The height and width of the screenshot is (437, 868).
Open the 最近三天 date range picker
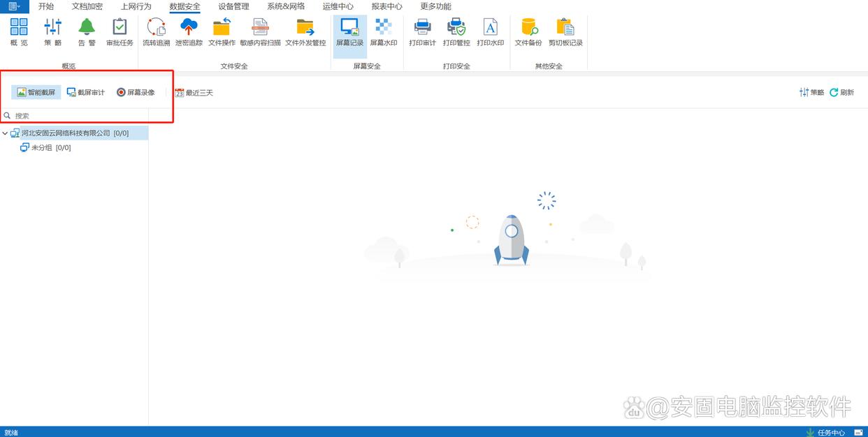(x=194, y=92)
